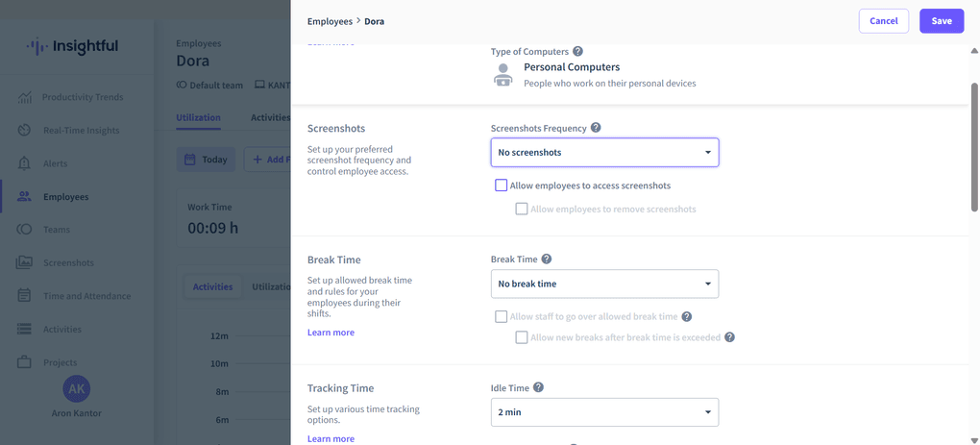Screen dimensions: 980x445
Task: Enable Allow employees to access screenshots
Action: pyautogui.click(x=501, y=185)
